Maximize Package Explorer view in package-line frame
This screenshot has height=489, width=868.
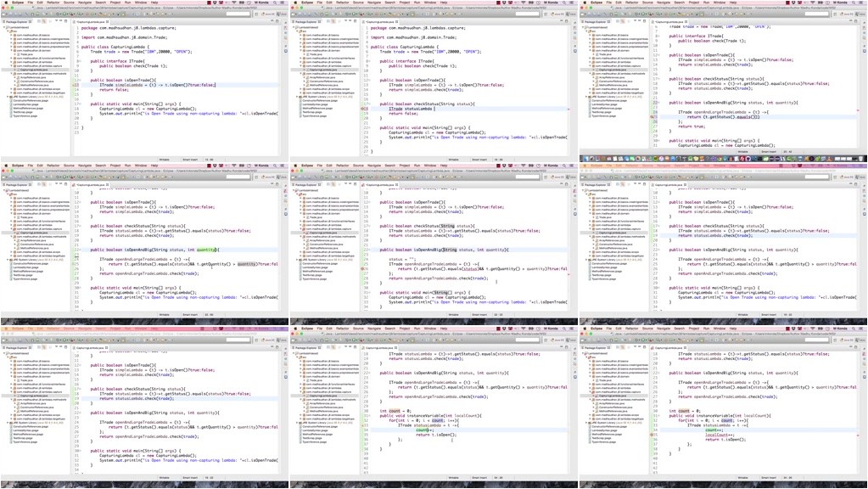[65, 21]
